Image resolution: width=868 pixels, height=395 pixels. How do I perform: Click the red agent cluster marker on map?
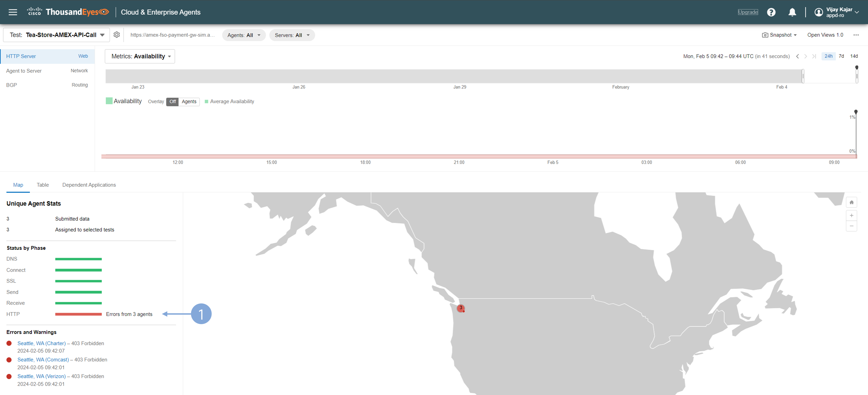click(x=461, y=308)
